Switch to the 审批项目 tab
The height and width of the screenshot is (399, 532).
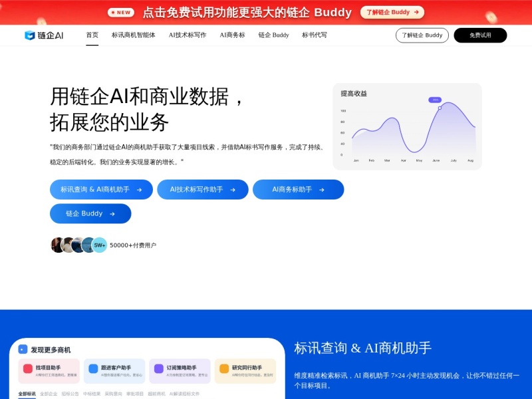pos(135,394)
